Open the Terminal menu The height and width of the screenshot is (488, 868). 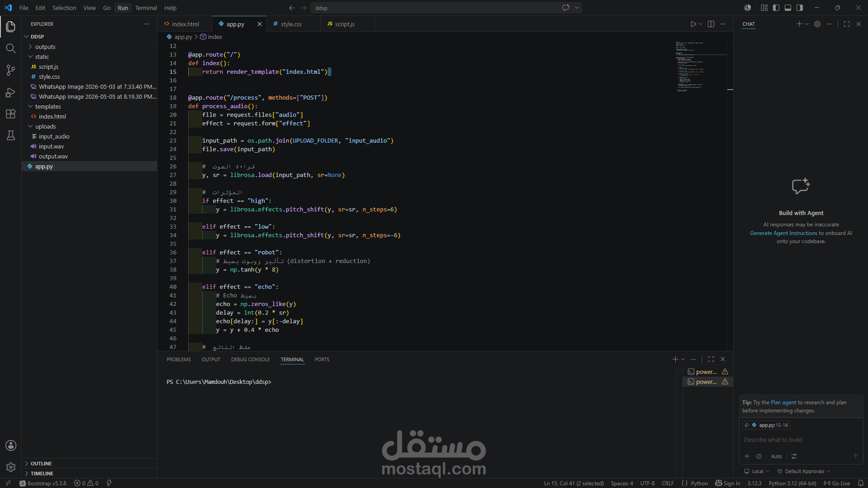tap(146, 8)
